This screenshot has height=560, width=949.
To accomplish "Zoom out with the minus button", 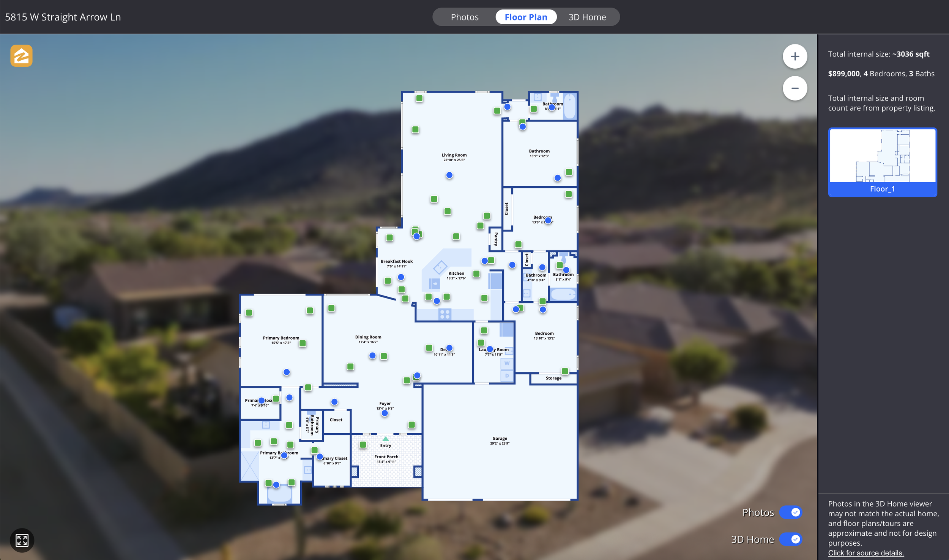I will coord(795,88).
